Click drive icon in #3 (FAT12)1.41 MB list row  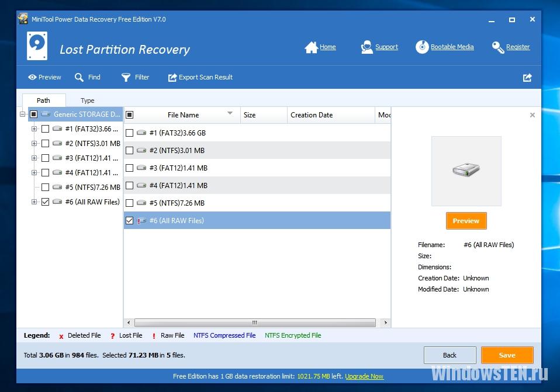pos(141,168)
